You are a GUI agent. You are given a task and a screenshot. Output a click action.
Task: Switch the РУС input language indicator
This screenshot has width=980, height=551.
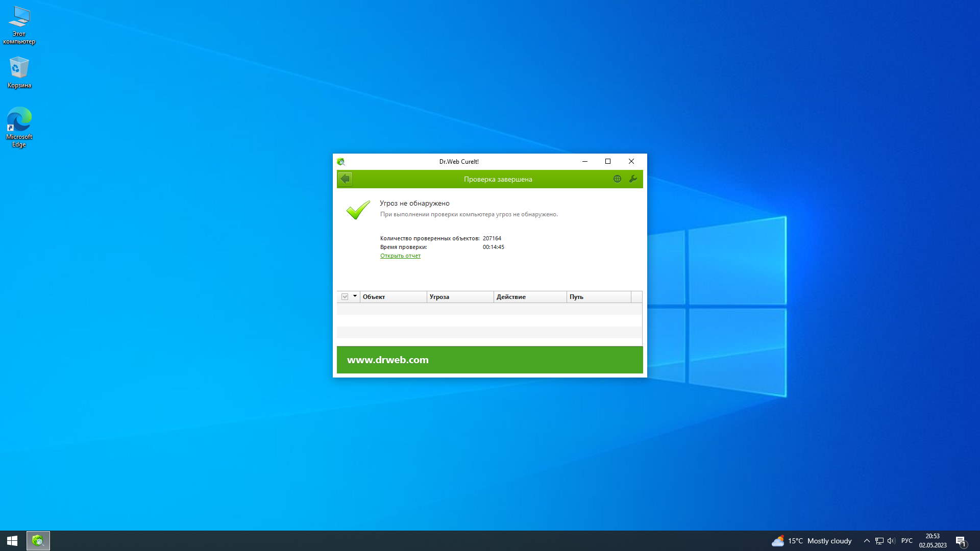907,541
